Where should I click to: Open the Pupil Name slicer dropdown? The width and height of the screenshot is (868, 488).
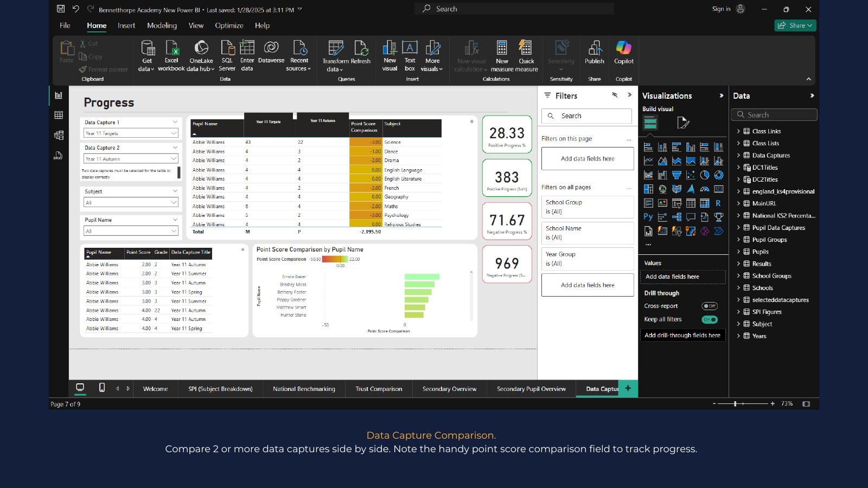click(x=131, y=231)
